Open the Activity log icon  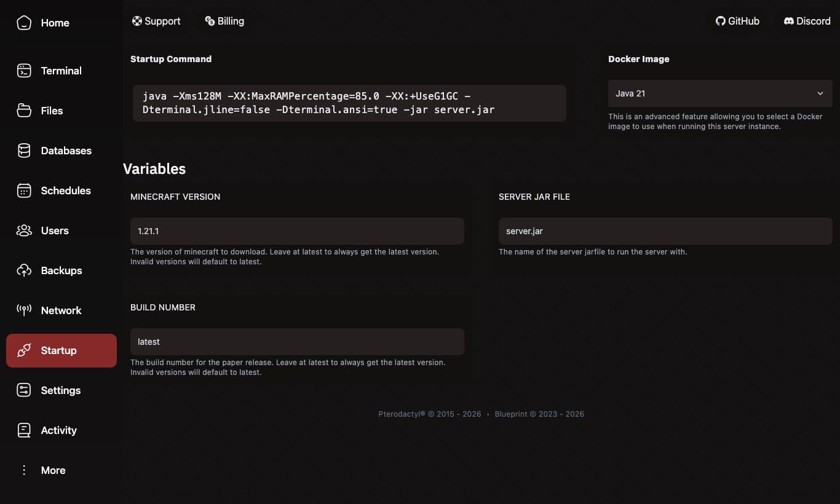(24, 430)
